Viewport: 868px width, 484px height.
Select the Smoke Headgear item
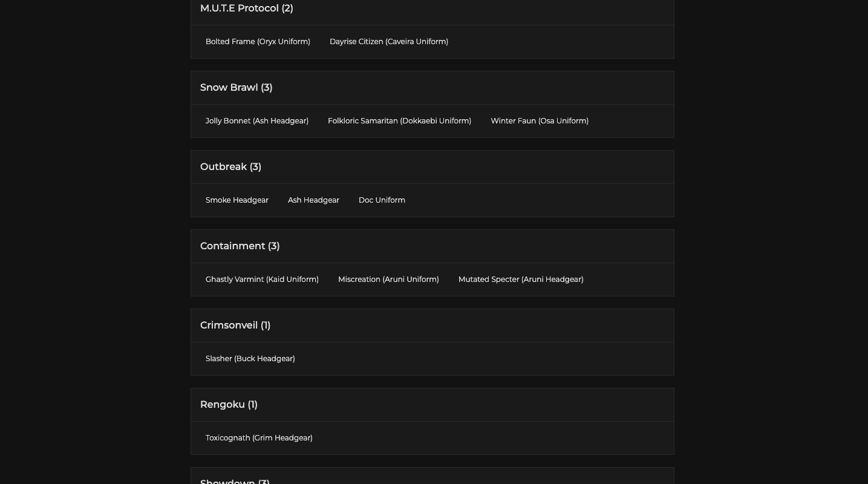coord(237,200)
